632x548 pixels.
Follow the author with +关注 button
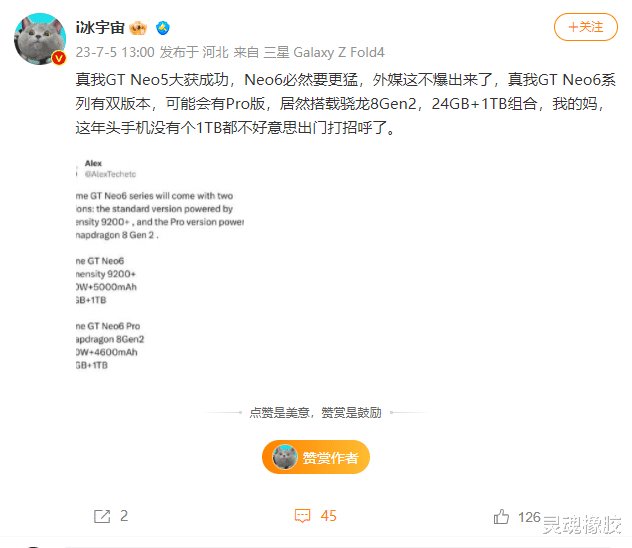[x=586, y=27]
